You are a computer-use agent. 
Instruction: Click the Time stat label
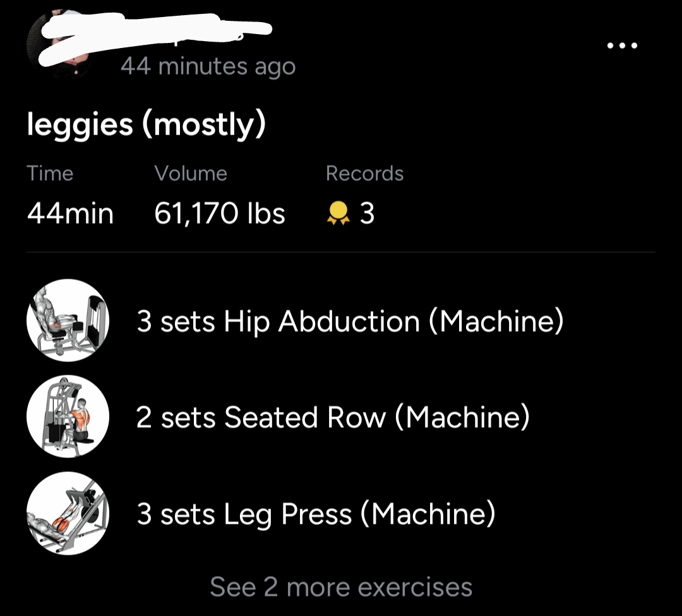tap(50, 173)
